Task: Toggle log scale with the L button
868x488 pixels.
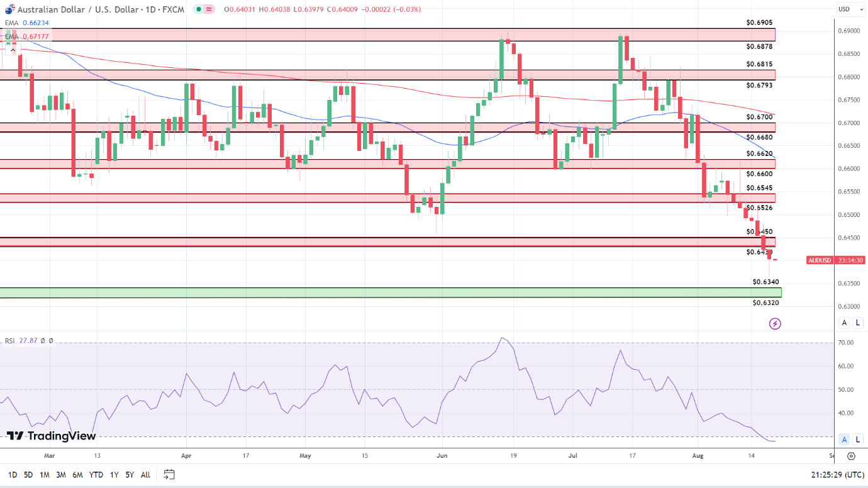Action: [857, 322]
